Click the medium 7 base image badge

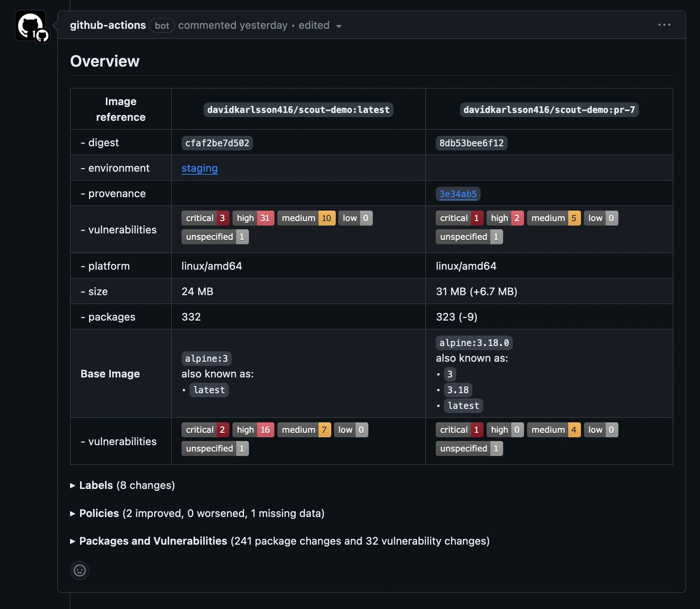coord(304,430)
